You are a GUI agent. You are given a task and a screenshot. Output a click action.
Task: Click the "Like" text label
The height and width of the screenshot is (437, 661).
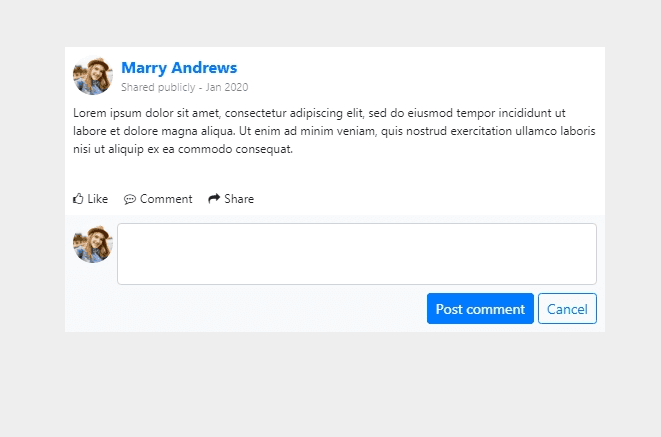(x=98, y=199)
